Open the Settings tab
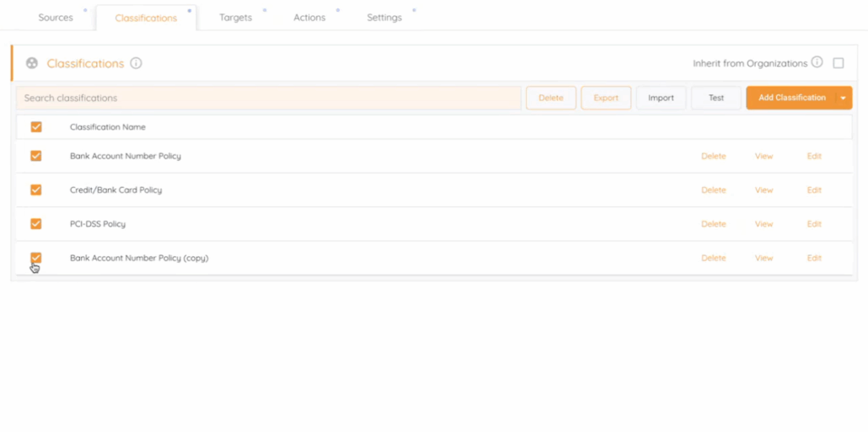 [384, 18]
